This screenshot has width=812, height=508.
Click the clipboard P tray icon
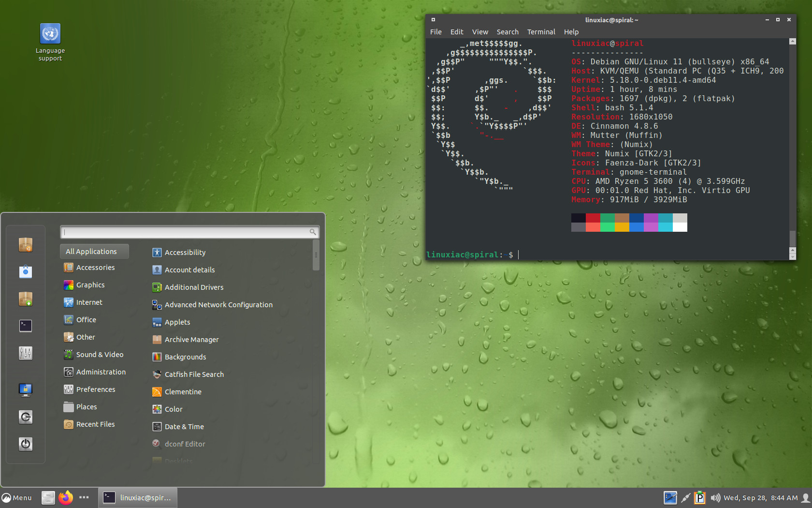pyautogui.click(x=700, y=498)
